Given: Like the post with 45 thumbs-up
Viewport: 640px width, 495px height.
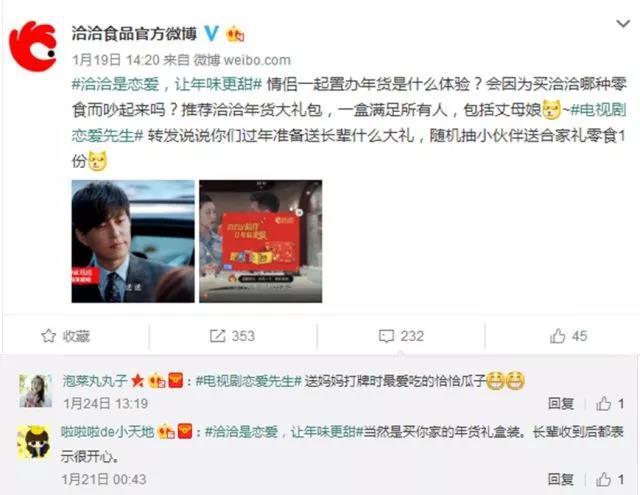Looking at the screenshot, I should pos(569,336).
